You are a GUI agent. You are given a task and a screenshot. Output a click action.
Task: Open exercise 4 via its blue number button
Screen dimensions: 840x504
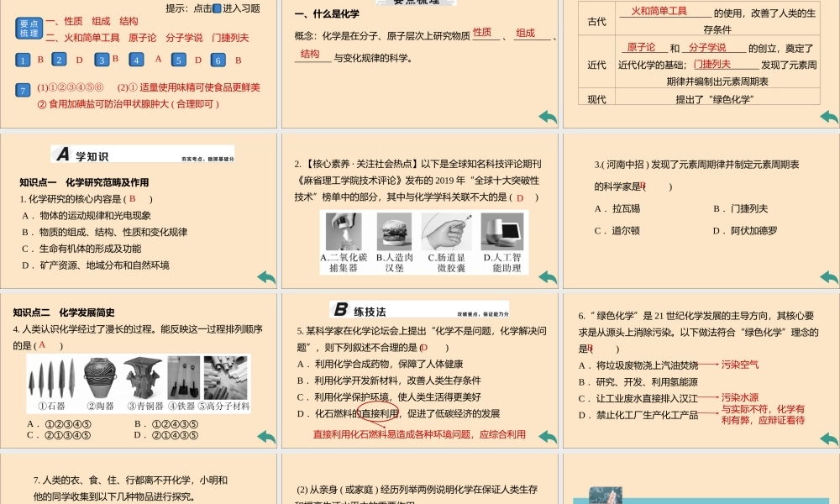tap(137, 60)
